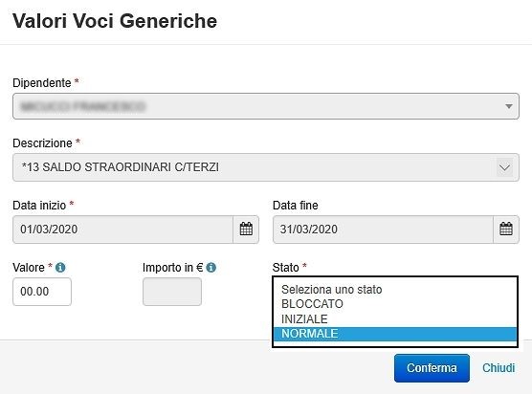Expand the Dipendente dropdown arrow

509,106
